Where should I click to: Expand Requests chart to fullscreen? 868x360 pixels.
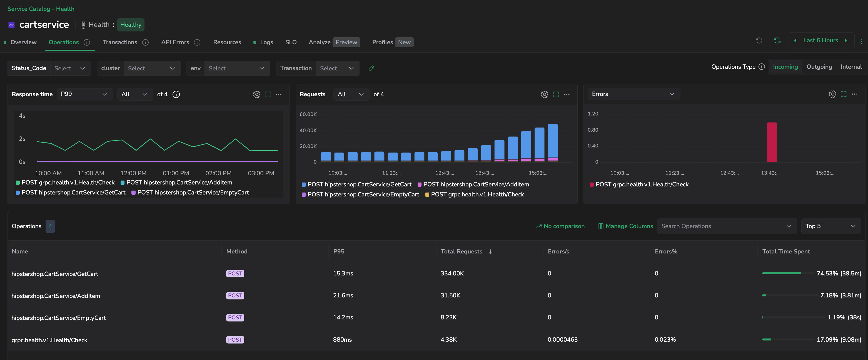tap(556, 94)
